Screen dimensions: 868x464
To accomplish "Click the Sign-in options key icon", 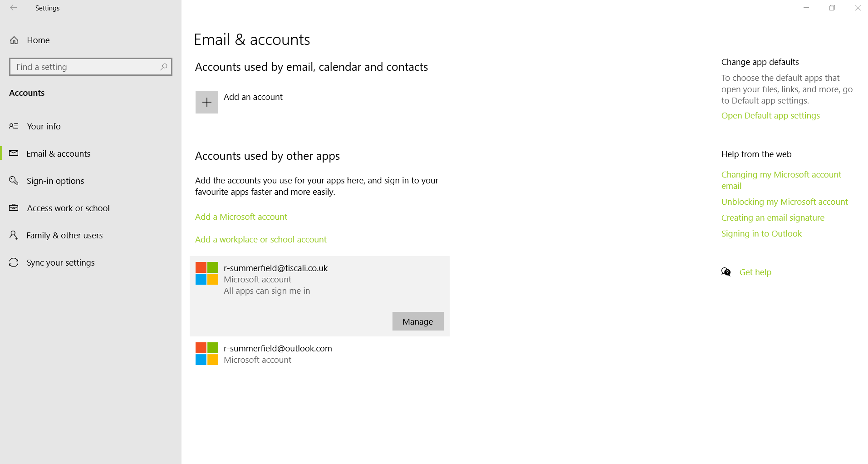I will click(x=14, y=181).
